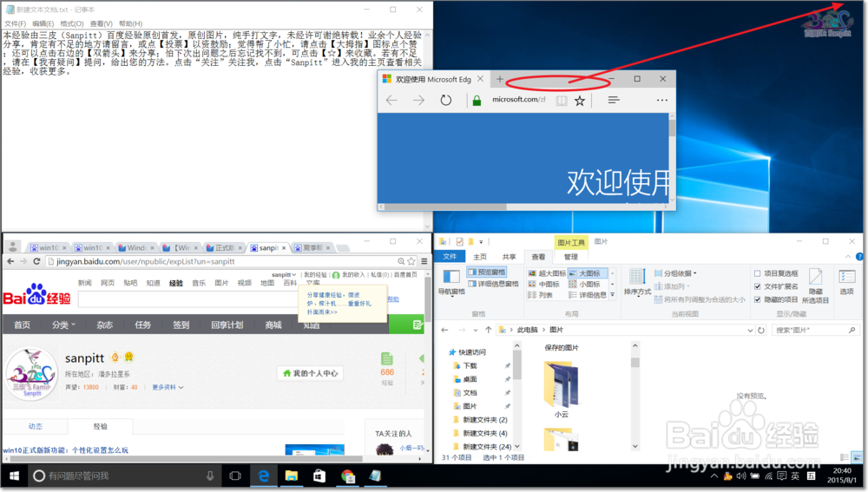Open a new tab in Edge

(500, 79)
